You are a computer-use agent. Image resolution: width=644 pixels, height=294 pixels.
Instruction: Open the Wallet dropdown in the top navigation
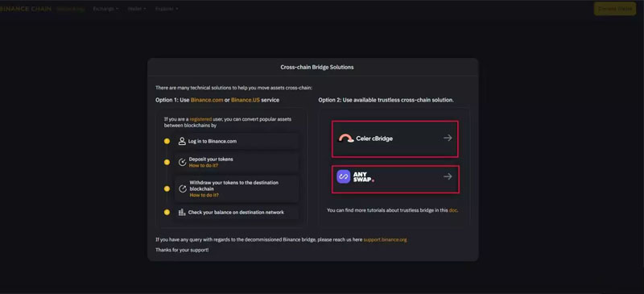point(137,9)
